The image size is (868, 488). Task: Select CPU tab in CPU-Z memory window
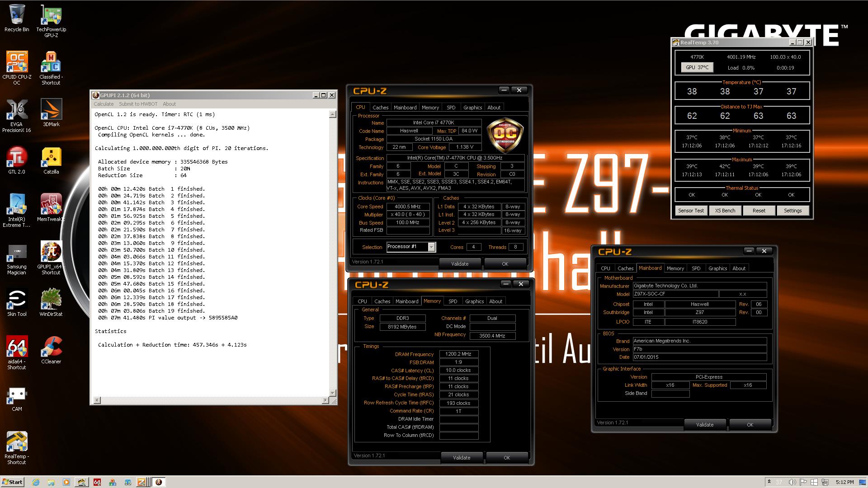(x=362, y=301)
